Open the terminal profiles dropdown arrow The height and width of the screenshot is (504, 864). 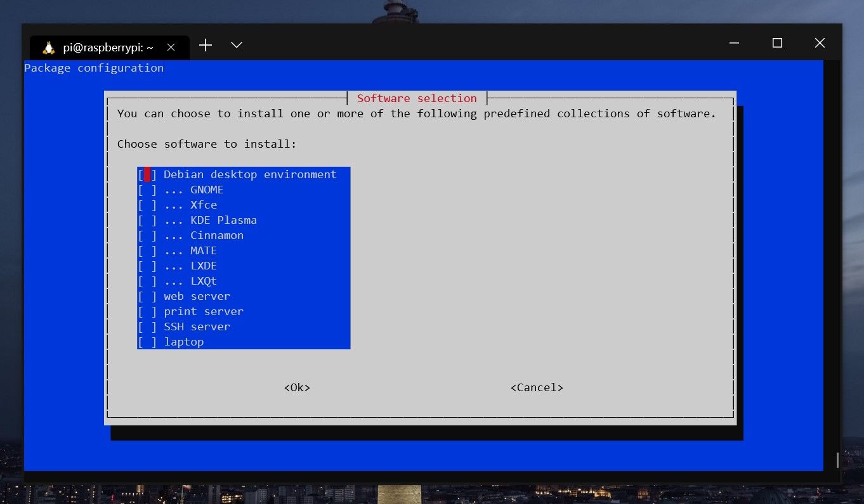tap(237, 45)
